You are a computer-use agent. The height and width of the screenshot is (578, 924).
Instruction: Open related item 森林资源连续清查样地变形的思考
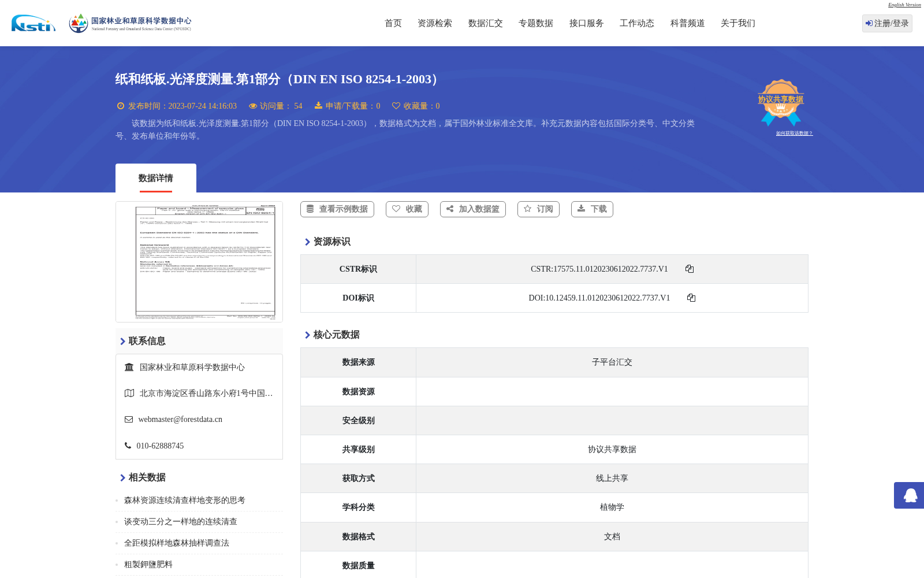pyautogui.click(x=185, y=501)
